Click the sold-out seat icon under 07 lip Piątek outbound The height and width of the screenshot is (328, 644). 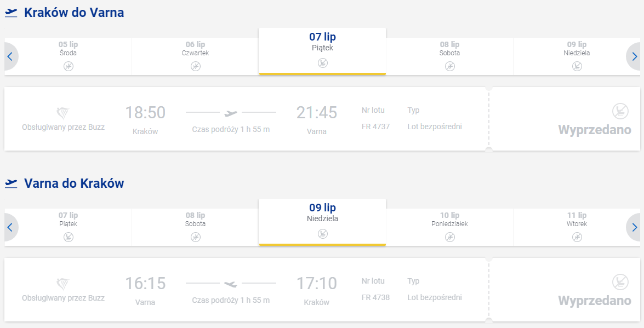click(x=322, y=63)
